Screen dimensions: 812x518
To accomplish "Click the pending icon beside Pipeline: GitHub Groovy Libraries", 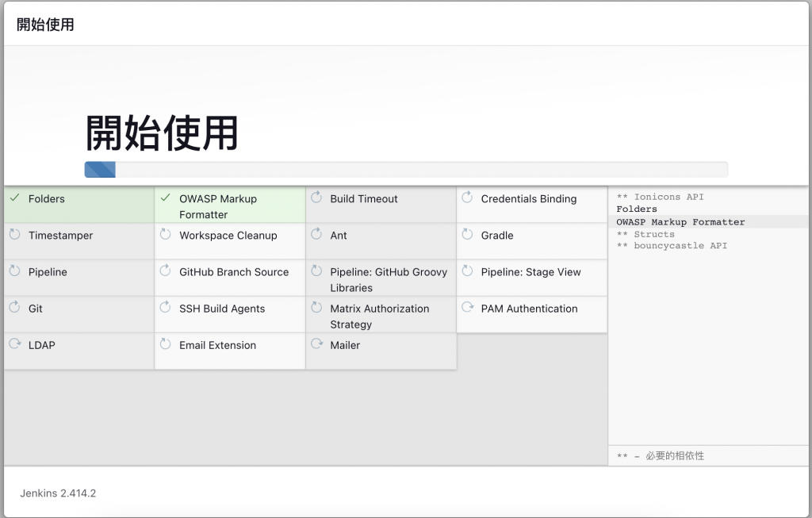I will click(x=316, y=271).
